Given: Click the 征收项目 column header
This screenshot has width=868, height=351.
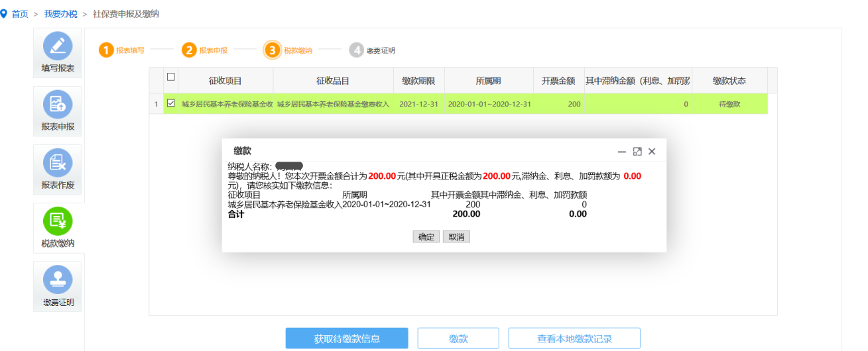Looking at the screenshot, I should (x=225, y=81).
